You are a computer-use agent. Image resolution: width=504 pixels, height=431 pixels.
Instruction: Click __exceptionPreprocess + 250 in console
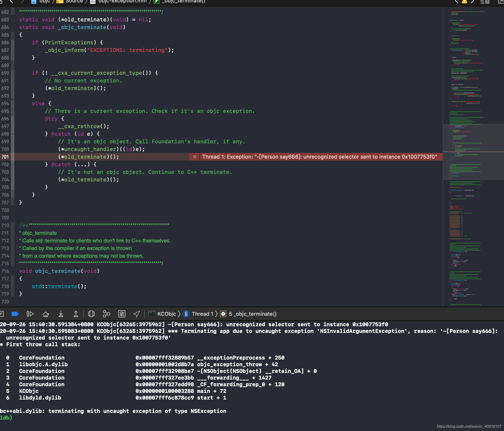pos(241,358)
